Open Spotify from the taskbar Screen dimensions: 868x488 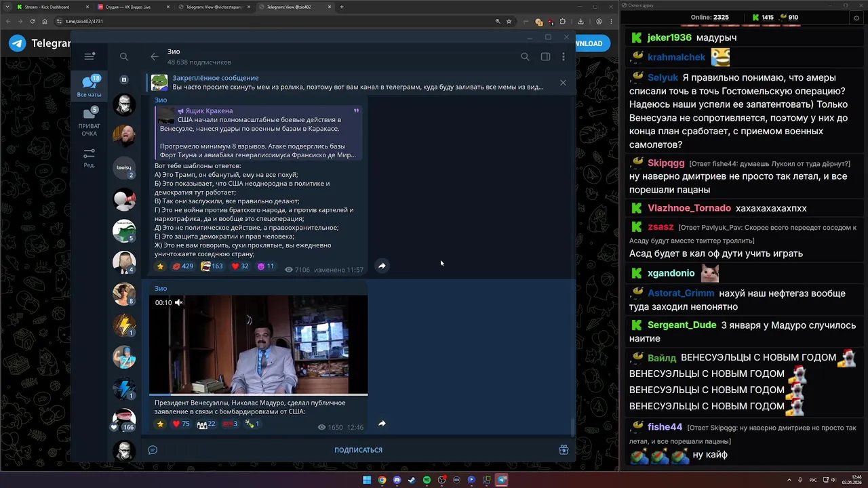point(427,480)
